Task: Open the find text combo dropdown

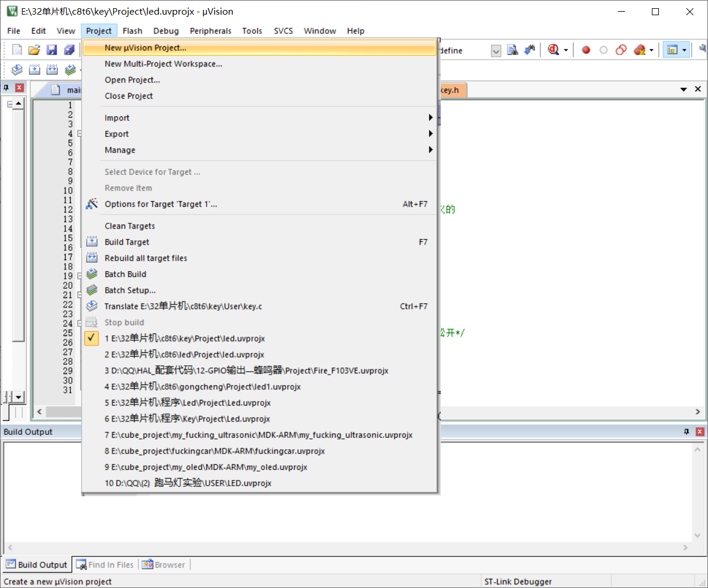Action: [496, 51]
